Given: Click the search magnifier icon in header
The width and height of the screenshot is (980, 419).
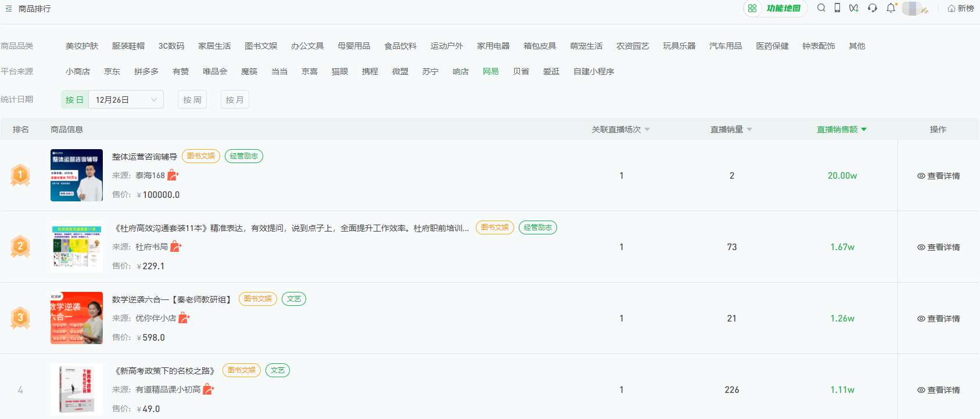Looking at the screenshot, I should (x=821, y=8).
